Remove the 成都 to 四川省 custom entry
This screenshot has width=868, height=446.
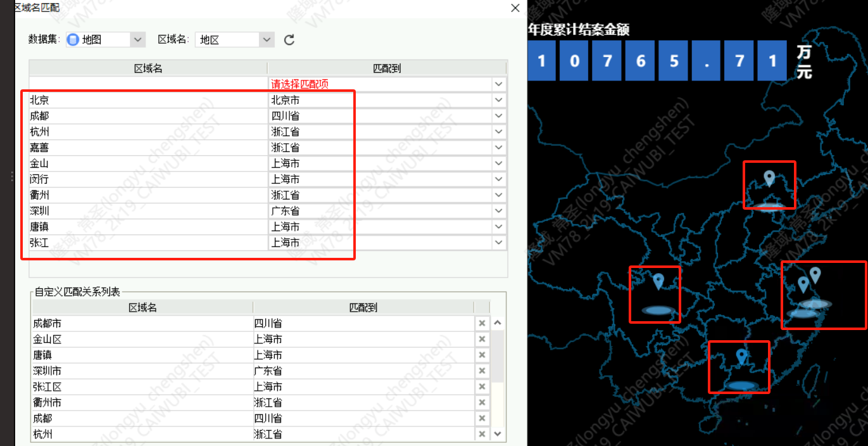coord(482,418)
